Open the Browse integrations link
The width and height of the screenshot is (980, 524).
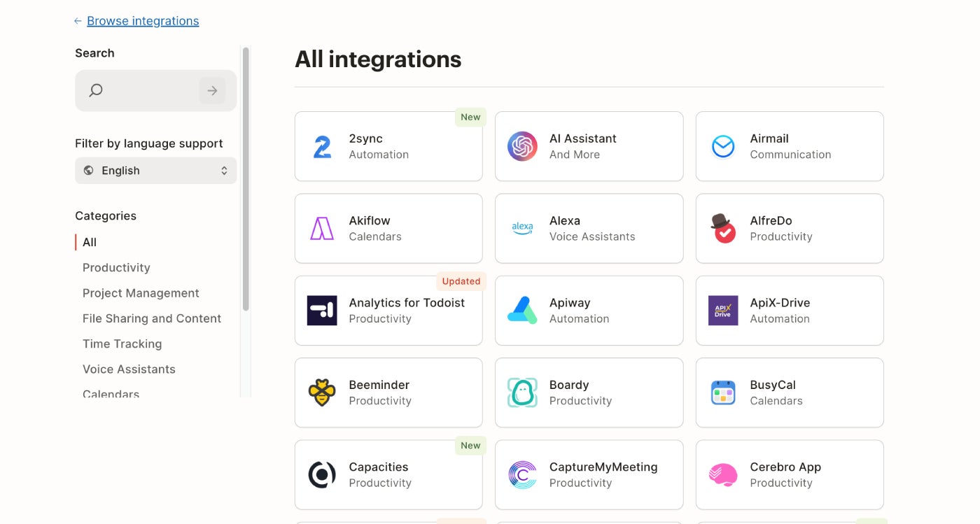[x=143, y=21]
